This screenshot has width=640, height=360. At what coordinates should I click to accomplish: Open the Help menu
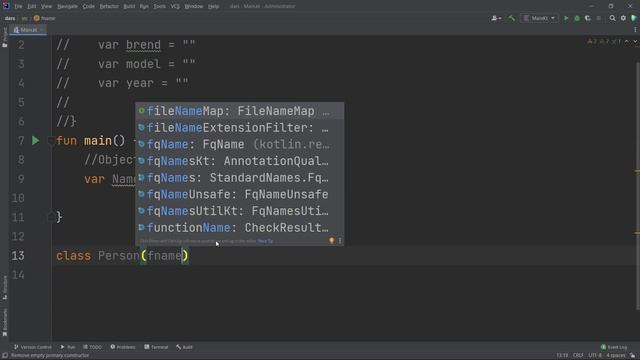pyautogui.click(x=213, y=7)
